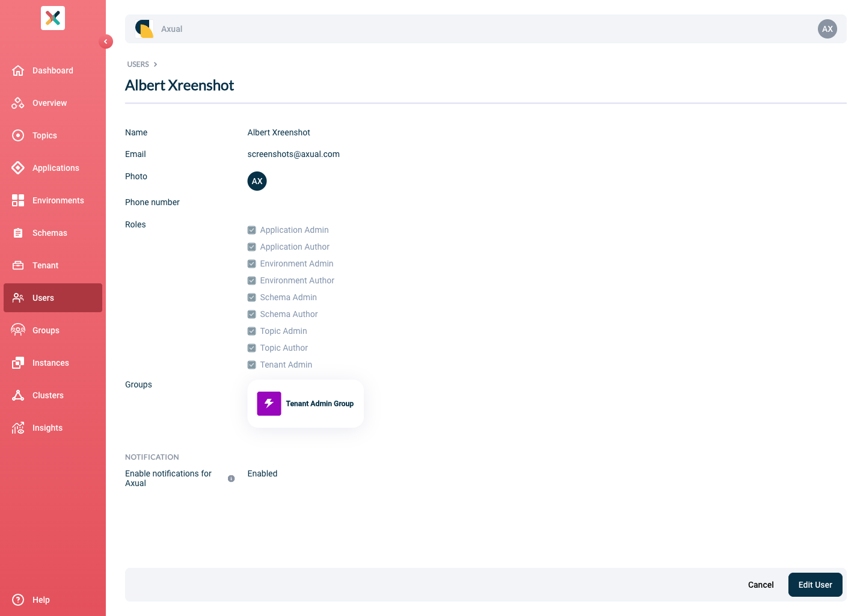Screen dimensions: 866x616
Task: Click the Overview shapes icon
Action: 18,103
